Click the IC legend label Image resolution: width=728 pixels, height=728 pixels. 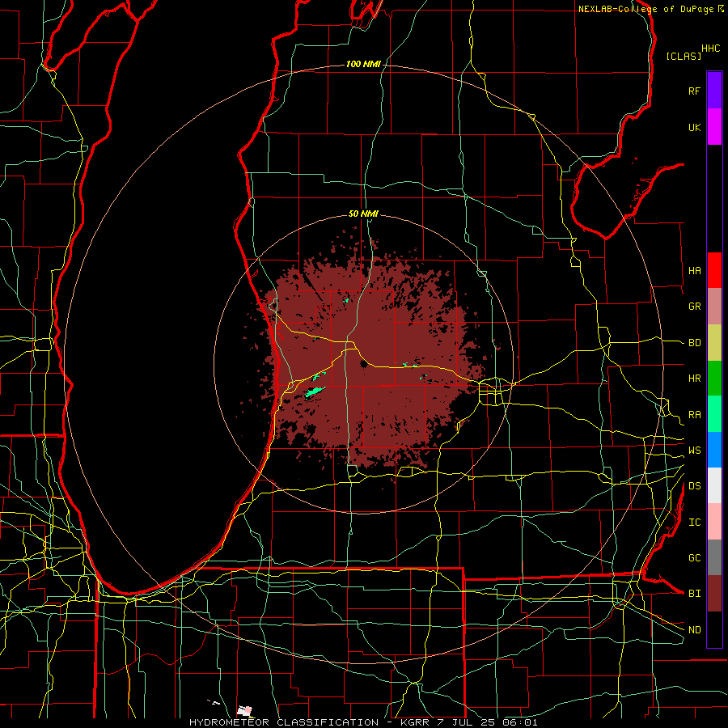[694, 523]
